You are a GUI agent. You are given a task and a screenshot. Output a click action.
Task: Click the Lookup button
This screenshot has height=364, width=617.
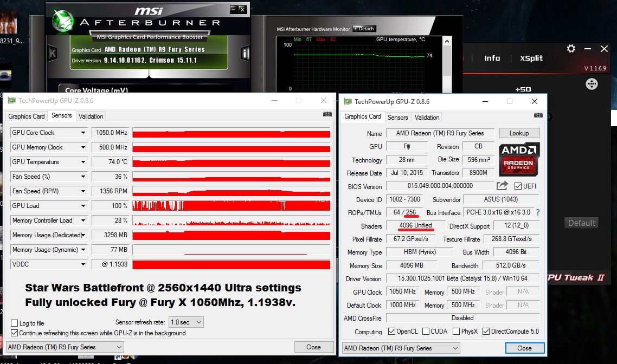click(x=519, y=133)
